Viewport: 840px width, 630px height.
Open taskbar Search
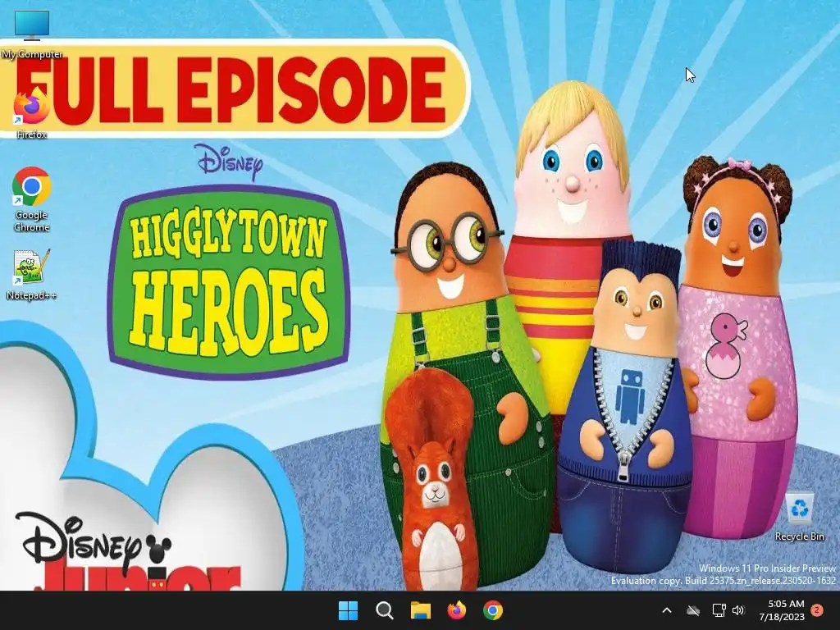click(384, 610)
